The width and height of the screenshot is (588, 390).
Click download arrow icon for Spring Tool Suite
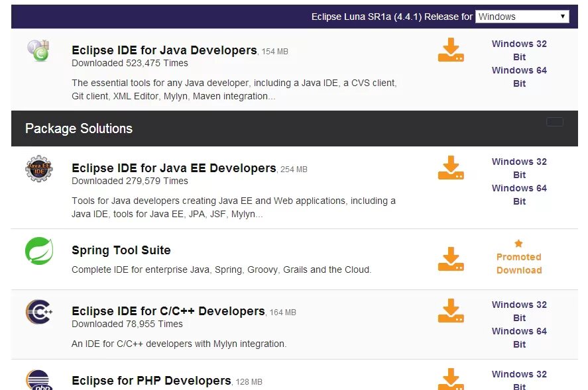pyautogui.click(x=451, y=258)
